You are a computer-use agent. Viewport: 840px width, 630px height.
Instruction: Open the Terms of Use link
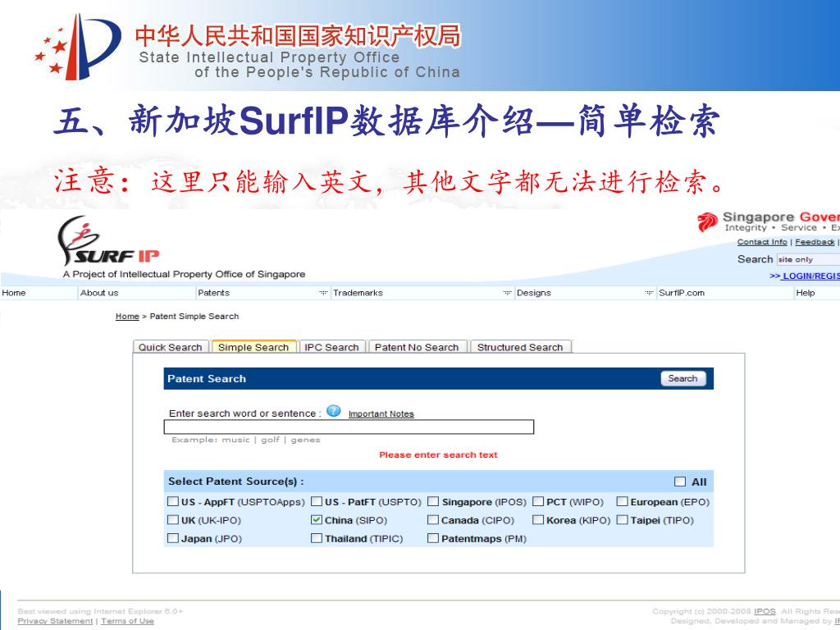click(127, 621)
